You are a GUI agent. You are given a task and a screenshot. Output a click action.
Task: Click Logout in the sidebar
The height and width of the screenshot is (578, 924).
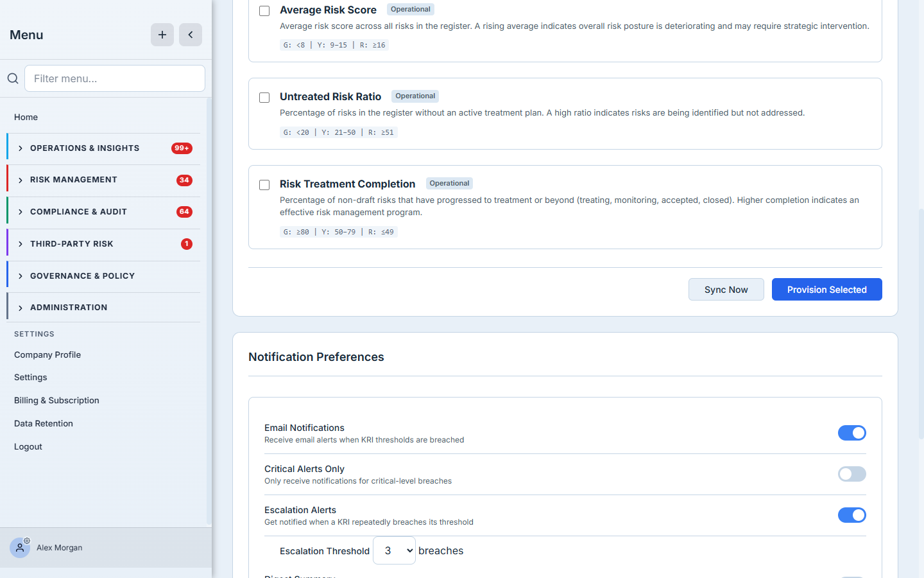(x=28, y=446)
